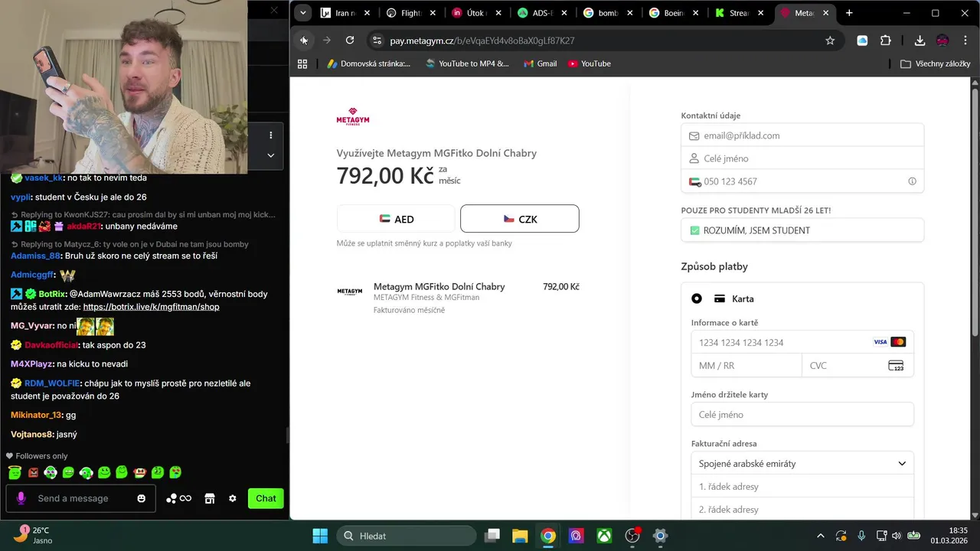Open the stream three-dot options menu
Screen dimensions: 980x551
point(270,135)
